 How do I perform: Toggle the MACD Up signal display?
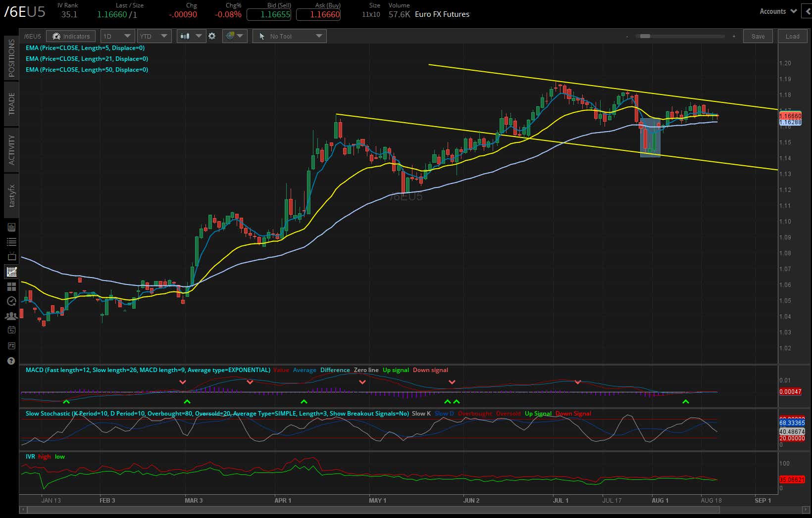tap(396, 370)
